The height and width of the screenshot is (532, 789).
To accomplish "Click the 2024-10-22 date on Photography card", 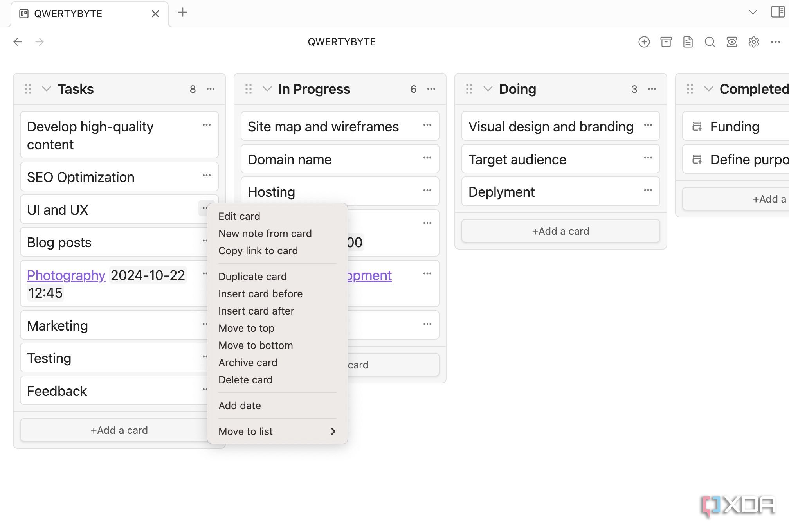I will point(148,275).
